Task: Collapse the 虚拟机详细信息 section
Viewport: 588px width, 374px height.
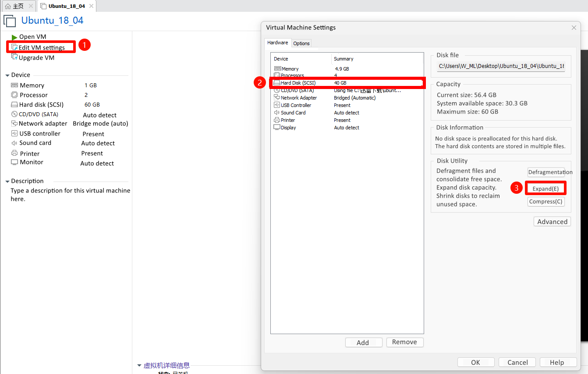Action: coord(139,365)
